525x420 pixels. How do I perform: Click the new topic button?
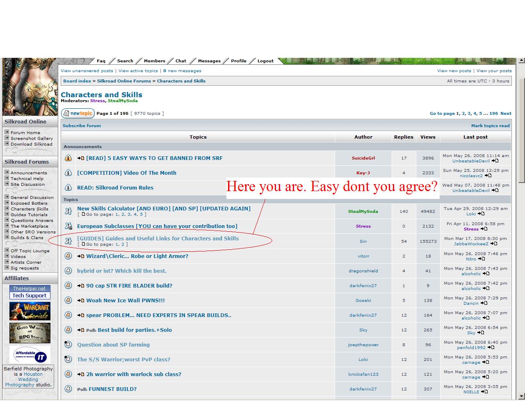coord(78,113)
